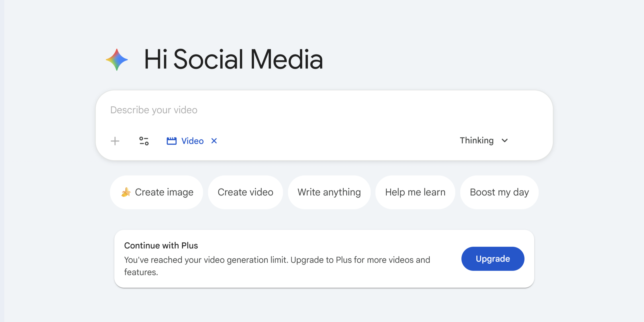
Task: Expand the chevron next to Thinking
Action: pos(505,140)
